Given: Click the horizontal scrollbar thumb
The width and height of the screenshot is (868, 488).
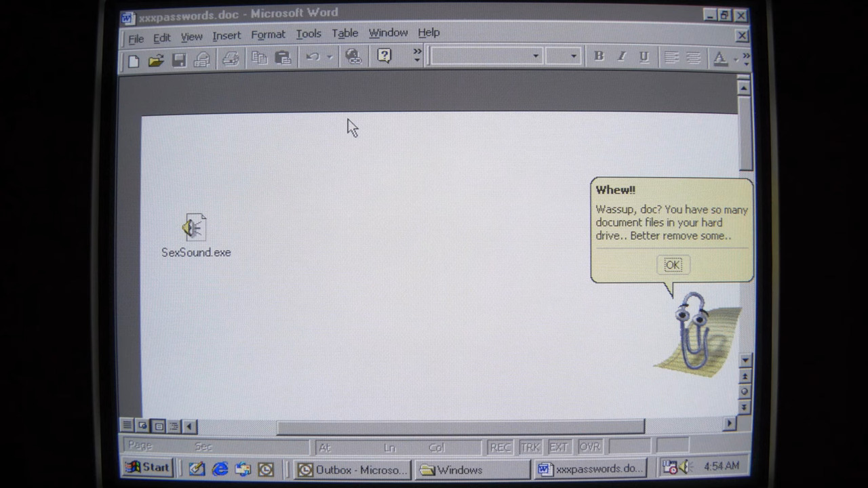Looking at the screenshot, I should [x=460, y=426].
